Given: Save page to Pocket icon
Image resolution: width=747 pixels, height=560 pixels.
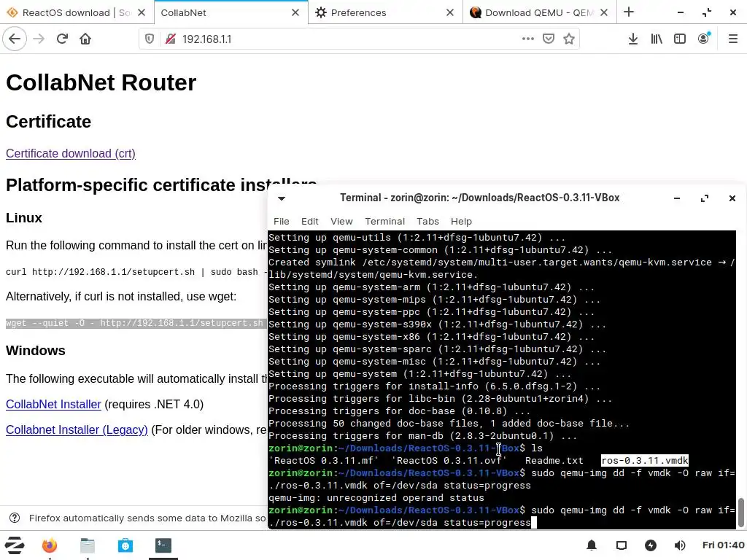Looking at the screenshot, I should pyautogui.click(x=549, y=39).
